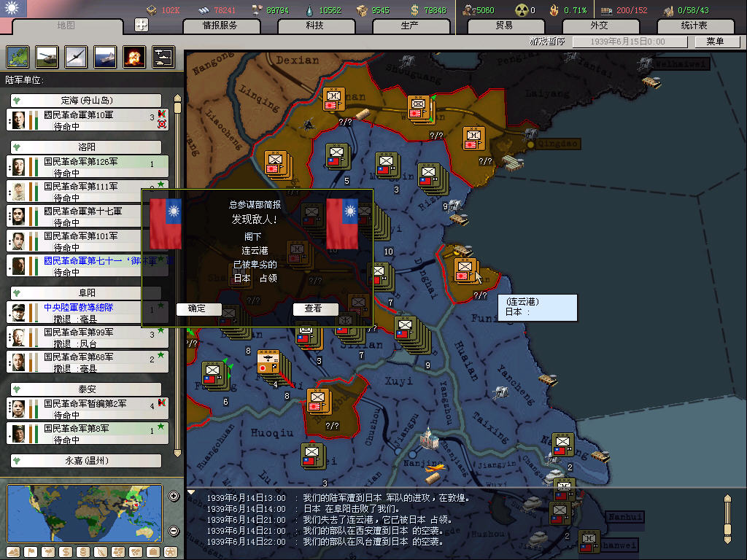Click the money dollar sign icon
This screenshot has height=560, width=747.
[x=415, y=10]
